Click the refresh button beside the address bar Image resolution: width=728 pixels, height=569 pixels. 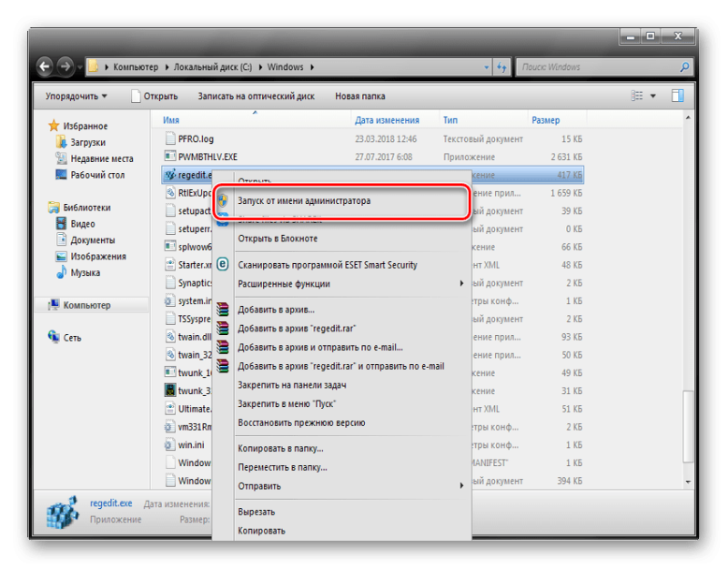[x=502, y=67]
